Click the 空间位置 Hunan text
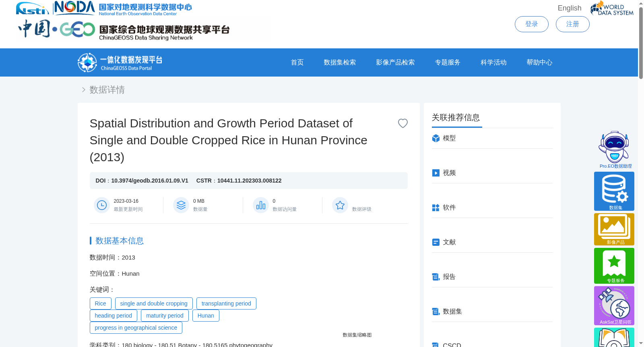The height and width of the screenshot is (347, 644). click(x=114, y=274)
